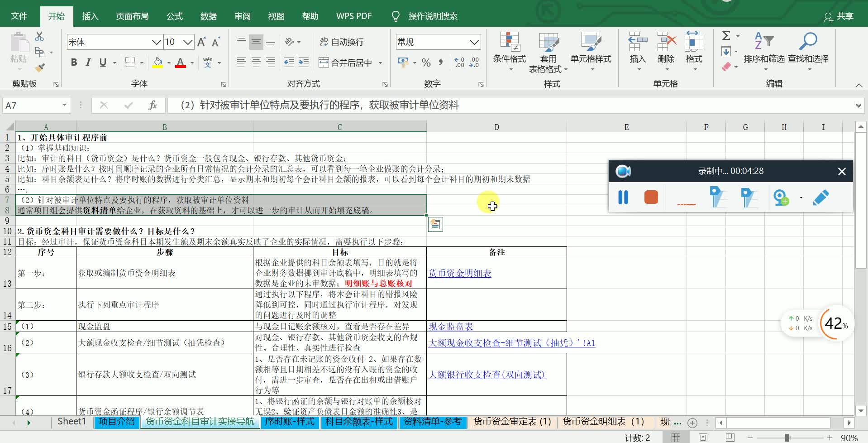Apply fill color bucket icon
Viewport: 868px width, 443px height.
(157, 63)
